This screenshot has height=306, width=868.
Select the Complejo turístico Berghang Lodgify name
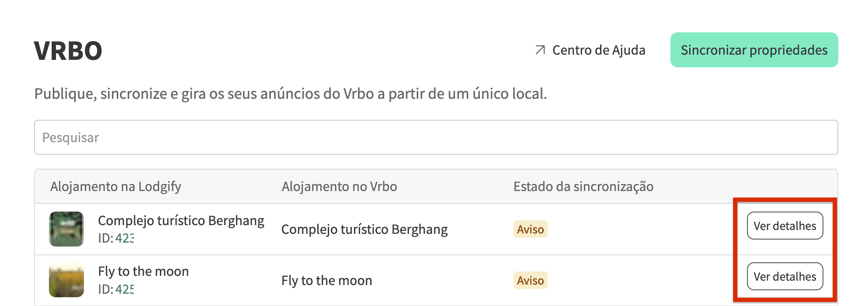181,220
